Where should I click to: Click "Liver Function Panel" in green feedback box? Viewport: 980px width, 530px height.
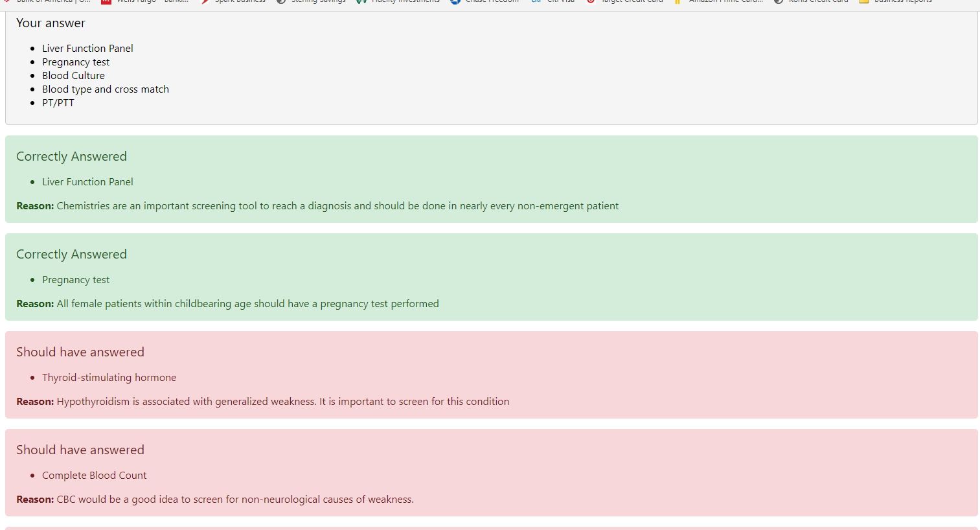[x=87, y=182]
